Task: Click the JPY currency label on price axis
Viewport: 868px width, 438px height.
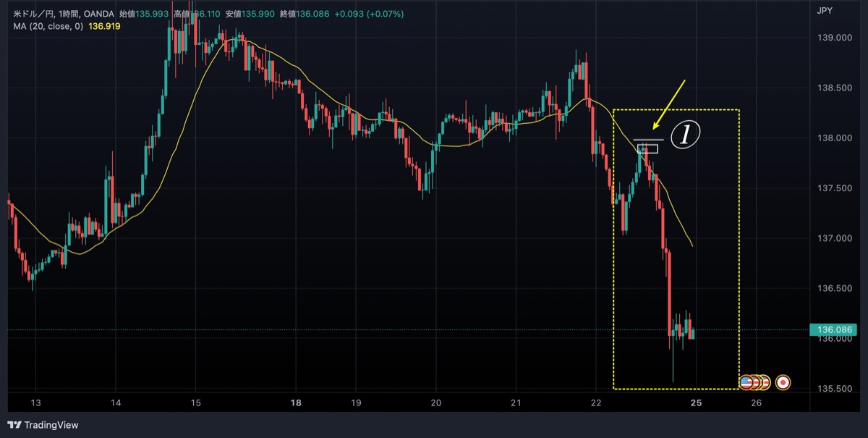Action: (825, 11)
